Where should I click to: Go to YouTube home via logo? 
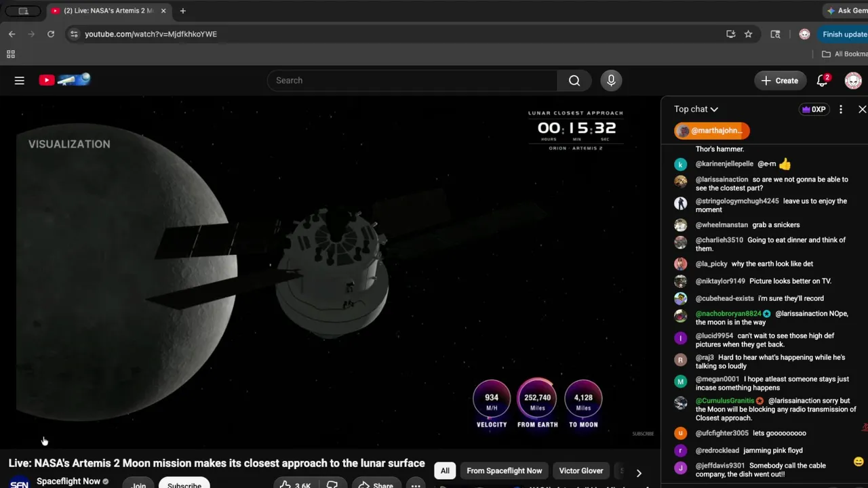click(x=64, y=80)
